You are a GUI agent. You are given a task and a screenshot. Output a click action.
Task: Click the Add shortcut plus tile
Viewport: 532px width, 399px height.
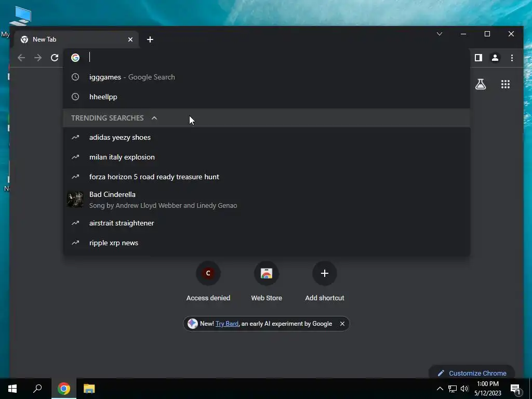(x=325, y=281)
